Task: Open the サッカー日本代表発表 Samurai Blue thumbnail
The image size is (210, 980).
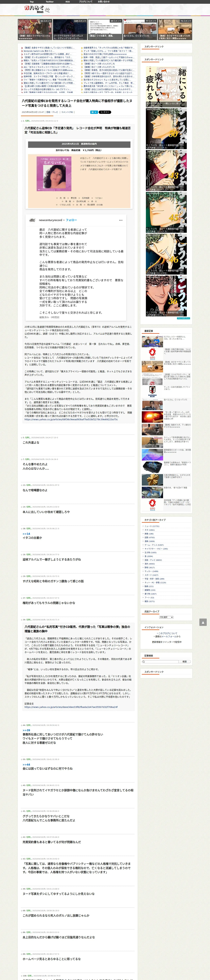Action: tap(152, 392)
